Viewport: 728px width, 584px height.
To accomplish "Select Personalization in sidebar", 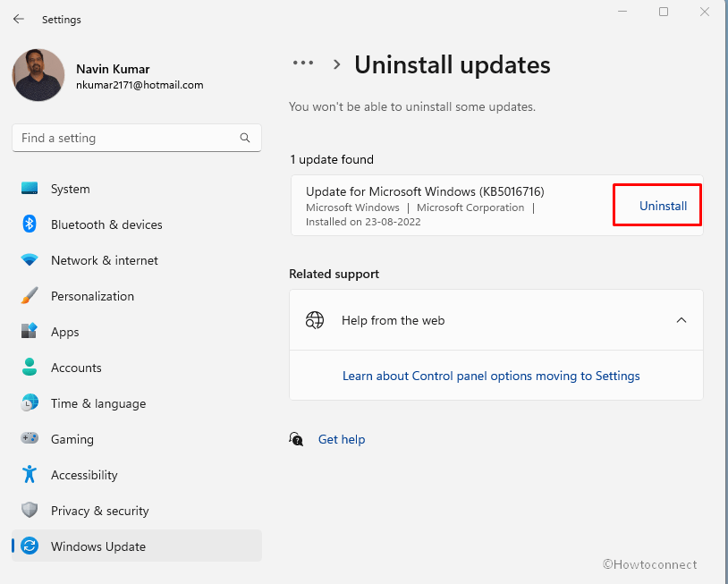I will 137,296.
